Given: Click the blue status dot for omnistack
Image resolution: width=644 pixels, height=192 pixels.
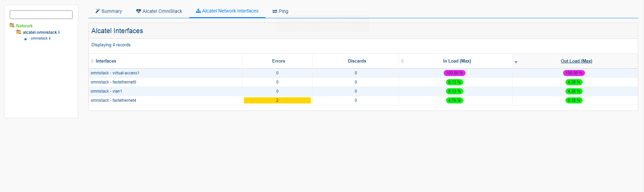Looking at the screenshot, I should (x=26, y=39).
